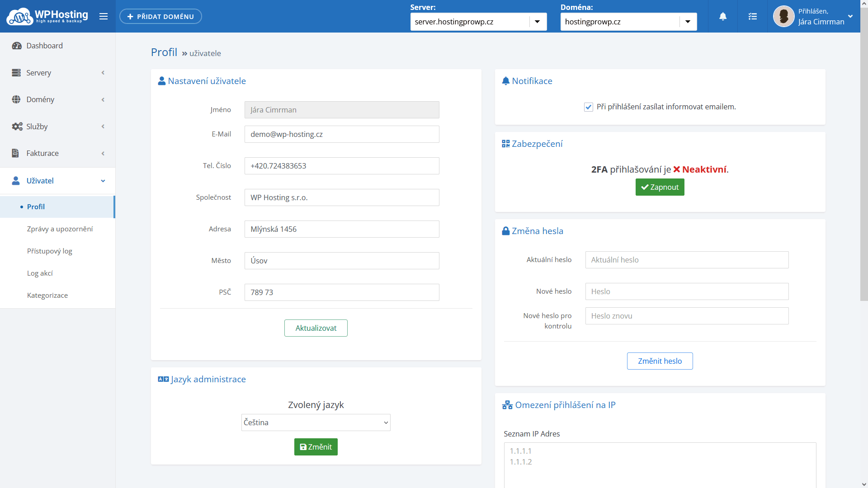This screenshot has width=868, height=488.
Task: Click the Domény globe icon
Action: 16,99
